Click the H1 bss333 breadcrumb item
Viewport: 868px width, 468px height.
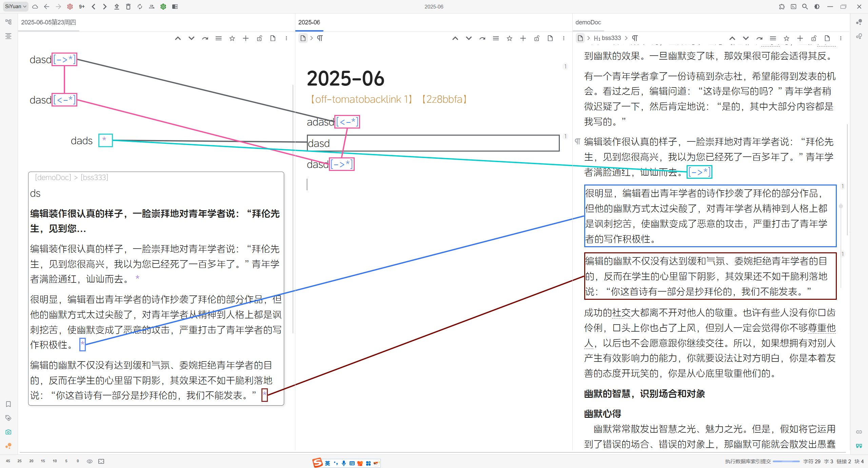pyautogui.click(x=607, y=38)
